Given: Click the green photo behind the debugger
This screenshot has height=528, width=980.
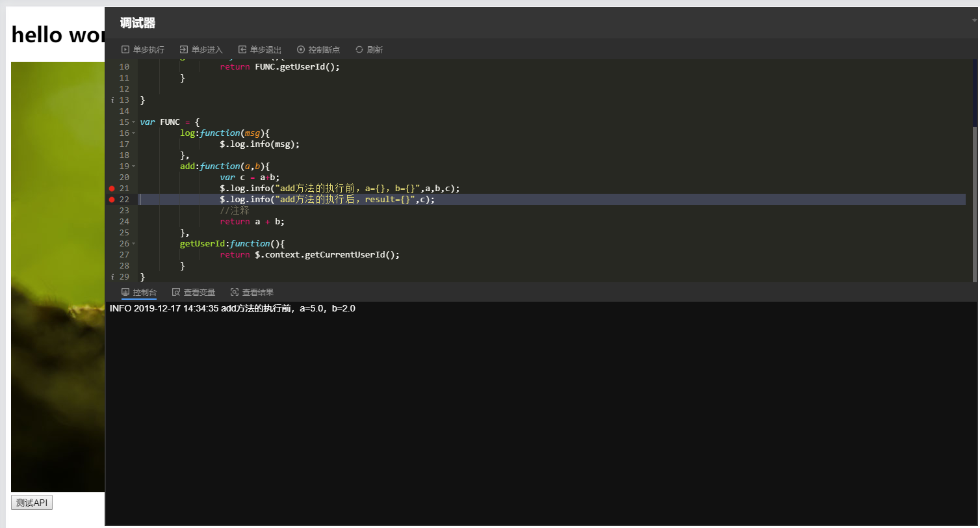Looking at the screenshot, I should point(58,276).
